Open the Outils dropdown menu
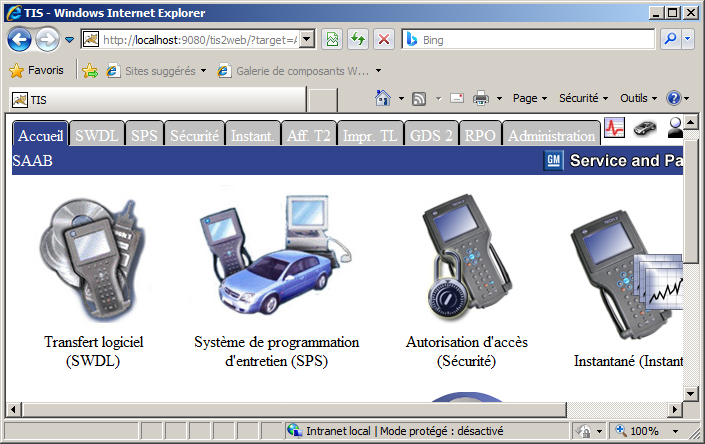 (638, 99)
